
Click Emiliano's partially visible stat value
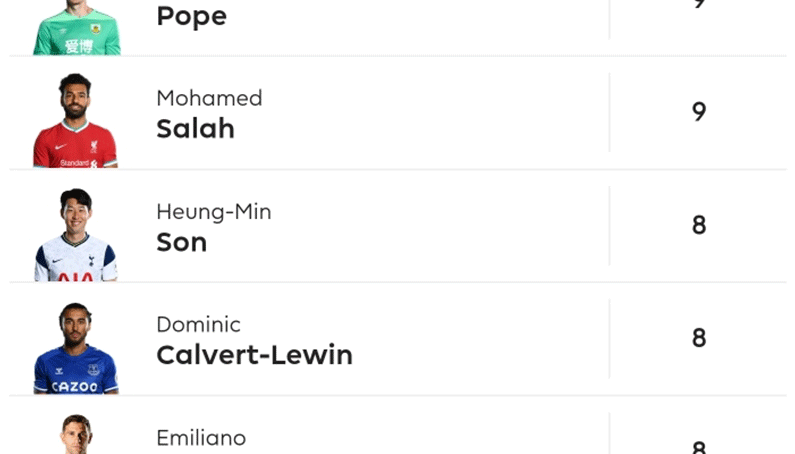click(699, 448)
